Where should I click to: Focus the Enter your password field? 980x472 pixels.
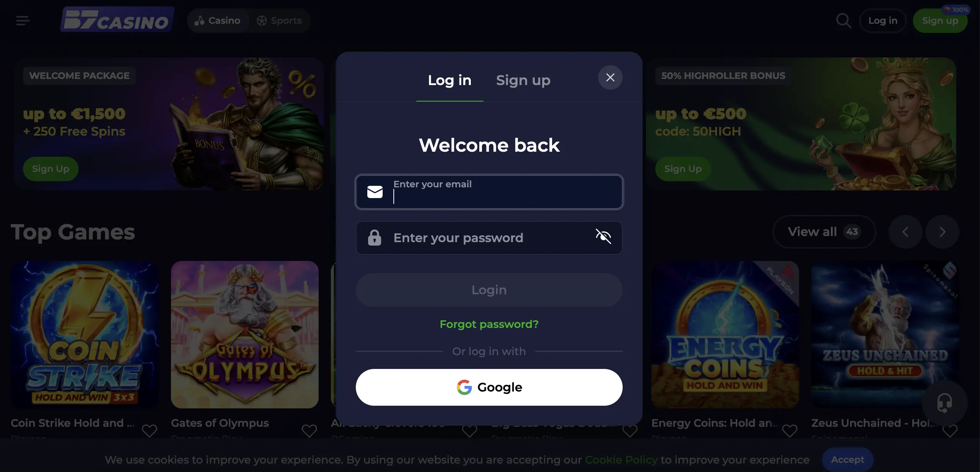click(x=489, y=238)
